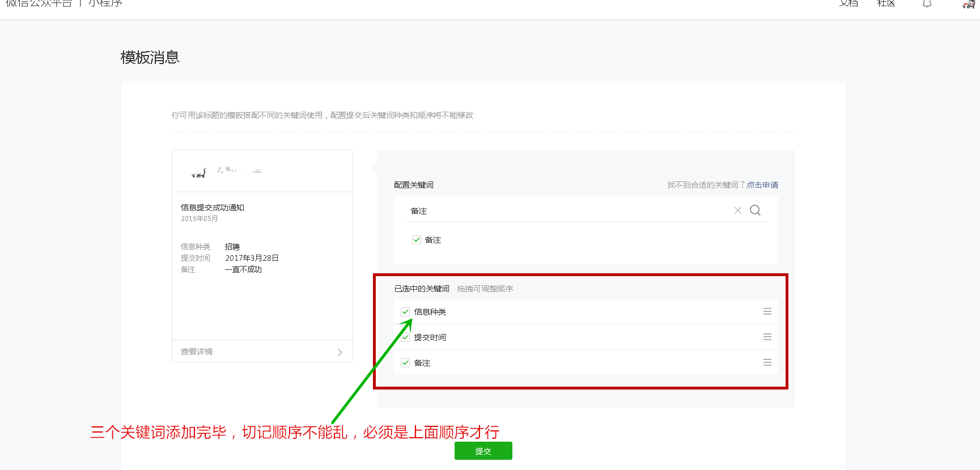Grab the drag handle on the selected 备注 row
Image resolution: width=980 pixels, height=470 pixels.
tap(767, 362)
